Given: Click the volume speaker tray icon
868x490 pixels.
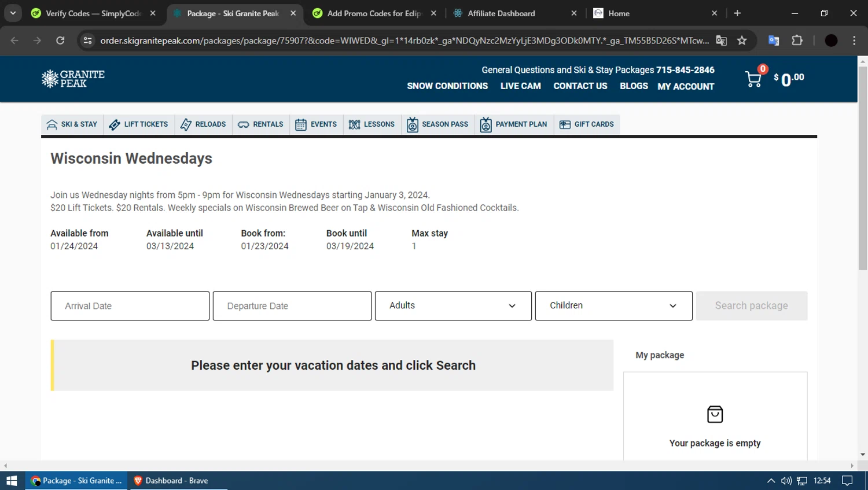Looking at the screenshot, I should (786, 481).
